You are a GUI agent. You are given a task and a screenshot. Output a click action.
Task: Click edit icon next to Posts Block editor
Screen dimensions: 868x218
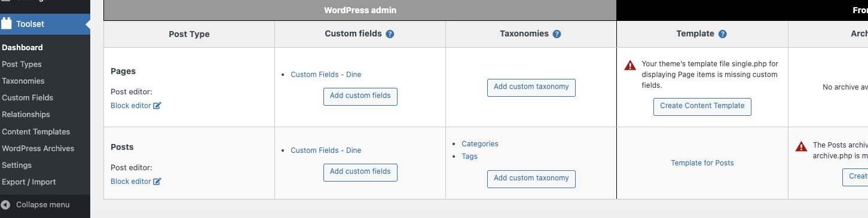pyautogui.click(x=157, y=182)
